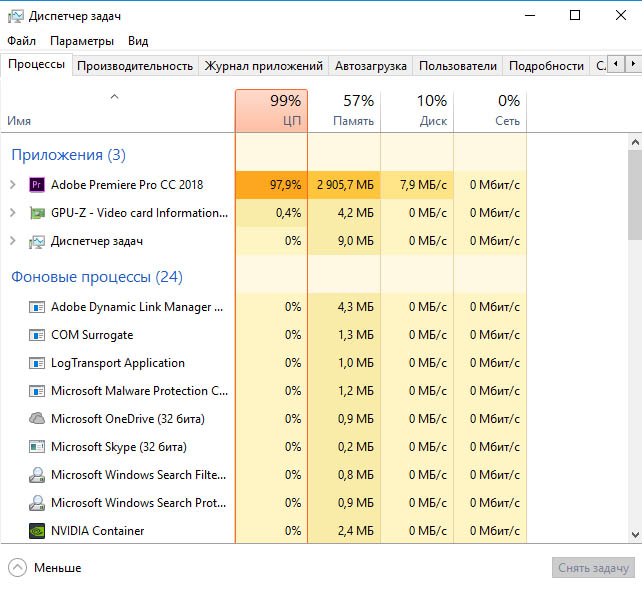Select Microsoft OneDrive (32 бита) process
Viewport: 642px width, 592px height.
click(x=264, y=419)
